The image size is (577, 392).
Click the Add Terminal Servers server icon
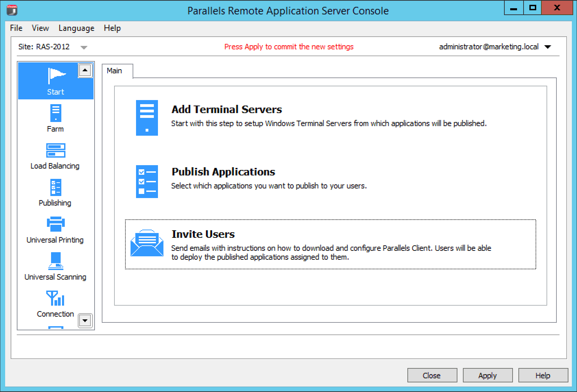(x=147, y=118)
